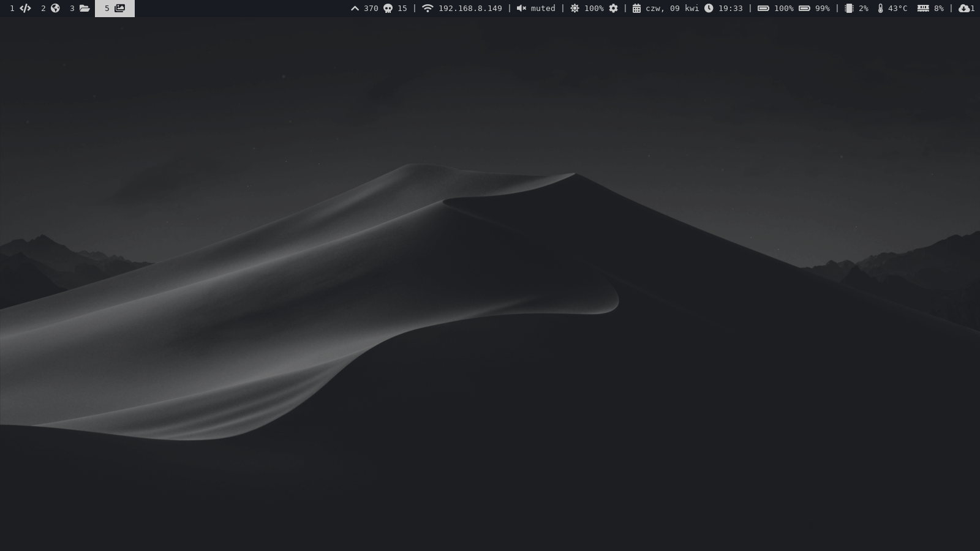Click the Wi-Fi network icon
The image size is (980, 551).
(428, 9)
